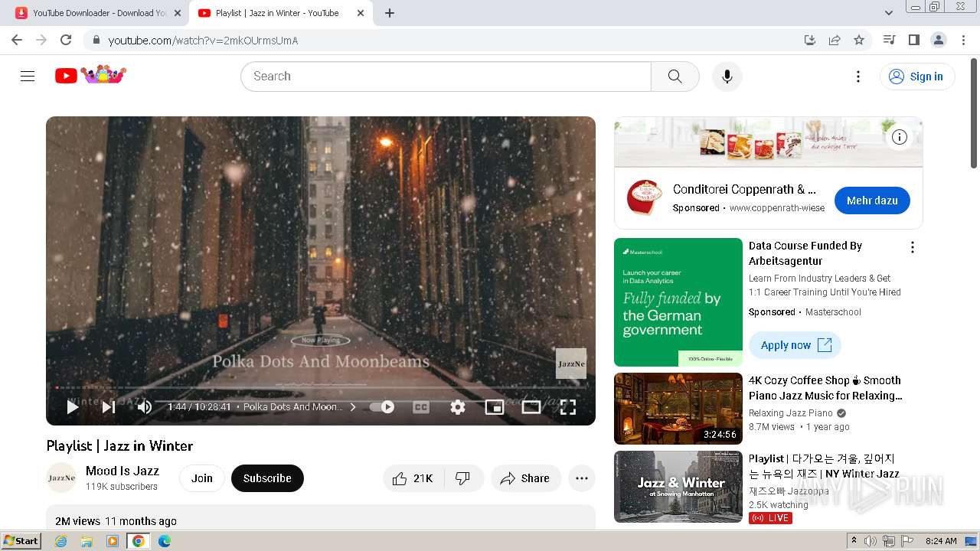This screenshot has height=551, width=980.
Task: Bookmark this page with the star
Action: [859, 40]
